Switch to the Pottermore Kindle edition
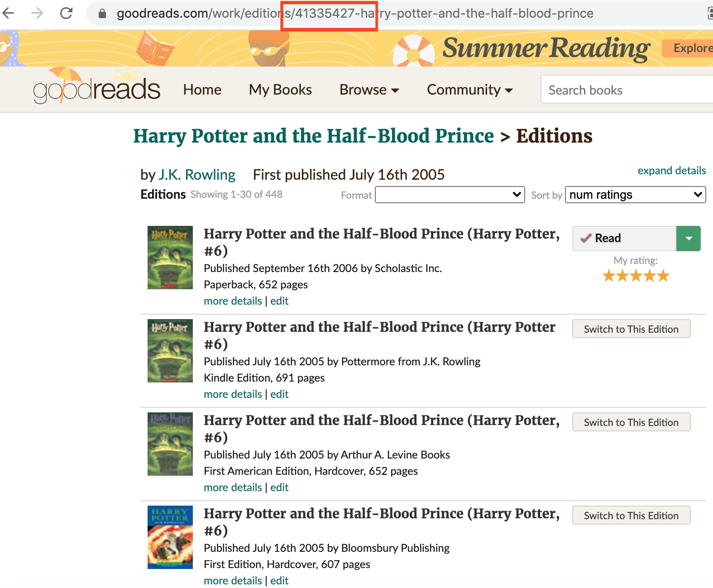 pos(631,329)
